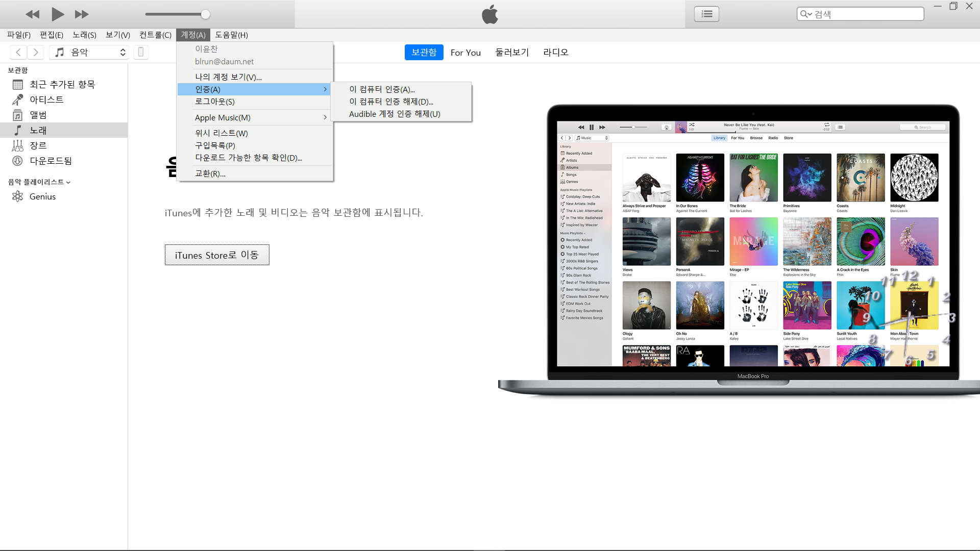Image resolution: width=980 pixels, height=551 pixels.
Task: Switch to the 보관함 tab
Action: click(x=424, y=52)
